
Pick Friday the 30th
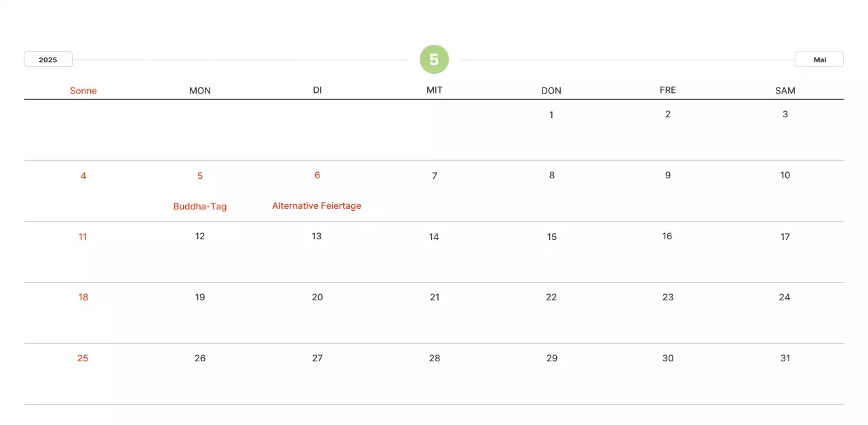[668, 358]
